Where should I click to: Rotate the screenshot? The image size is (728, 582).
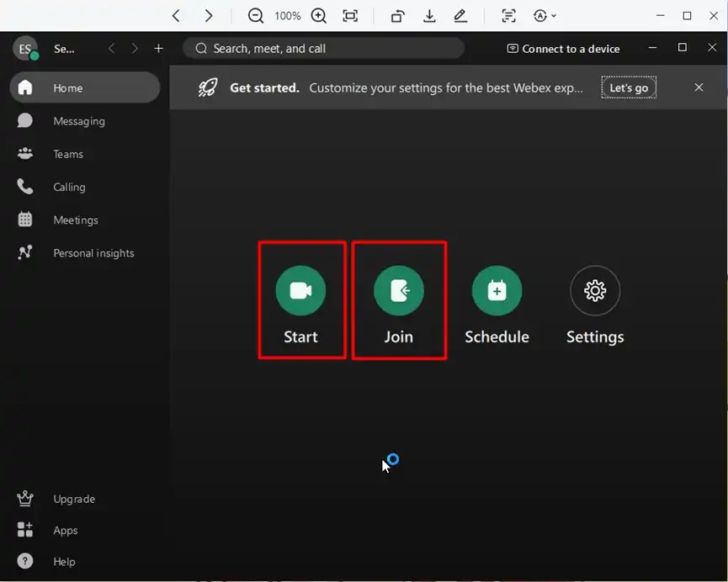(396, 15)
